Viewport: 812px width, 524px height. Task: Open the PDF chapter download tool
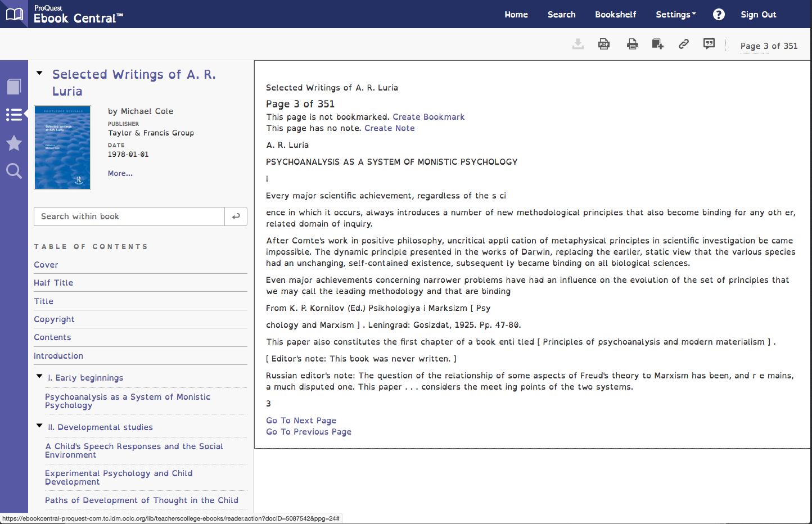point(604,44)
